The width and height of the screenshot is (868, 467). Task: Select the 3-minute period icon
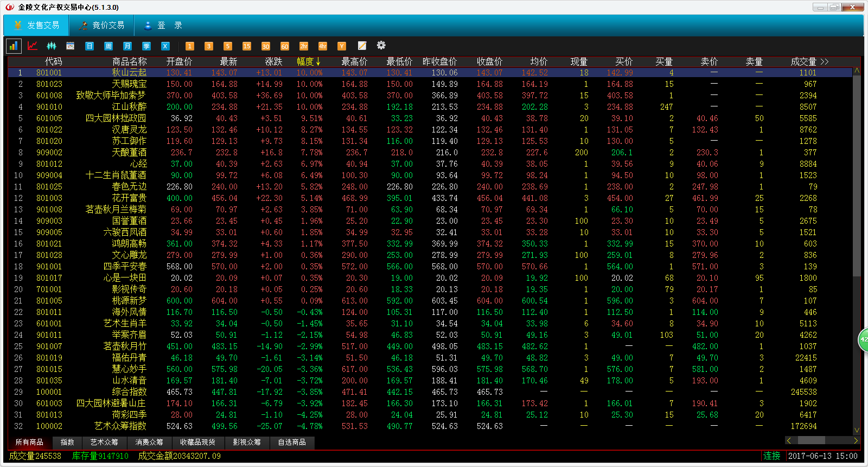[x=209, y=46]
